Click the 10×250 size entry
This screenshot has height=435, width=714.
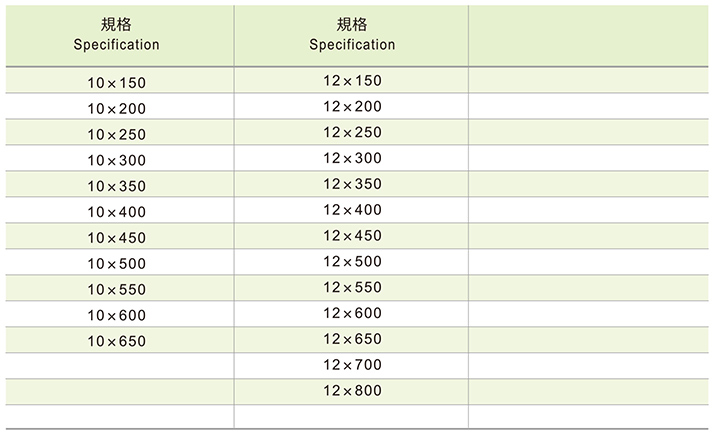click(117, 133)
